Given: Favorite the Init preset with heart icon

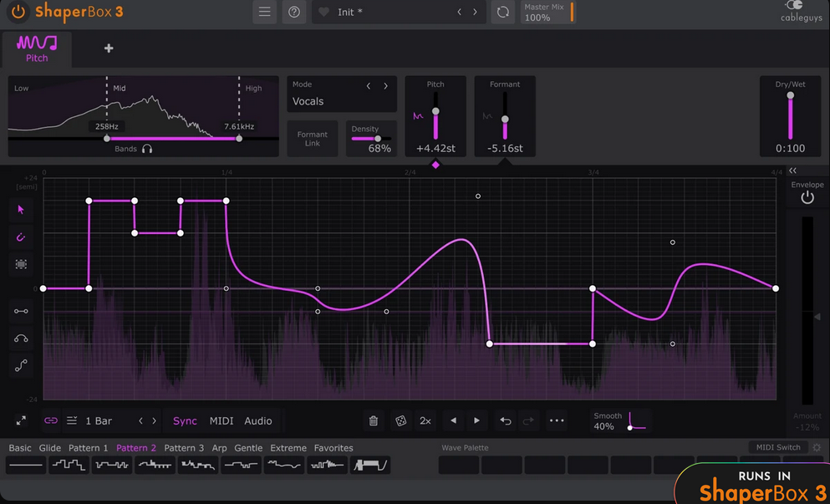Looking at the screenshot, I should (324, 13).
